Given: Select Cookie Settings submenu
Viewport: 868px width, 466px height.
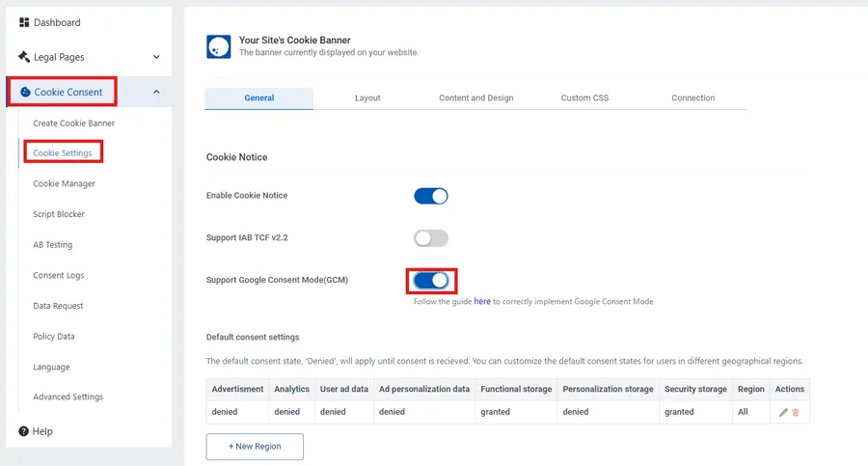Looking at the screenshot, I should (63, 153).
